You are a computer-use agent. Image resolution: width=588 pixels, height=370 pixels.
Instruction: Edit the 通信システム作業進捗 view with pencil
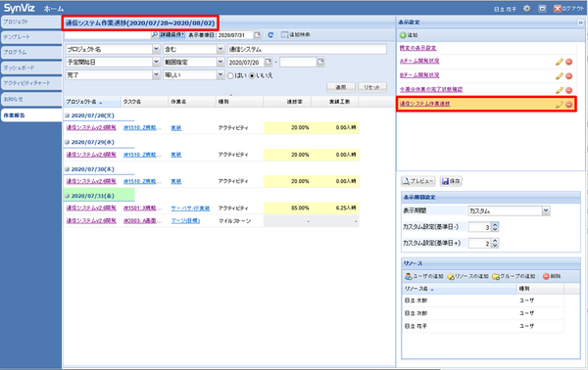560,105
